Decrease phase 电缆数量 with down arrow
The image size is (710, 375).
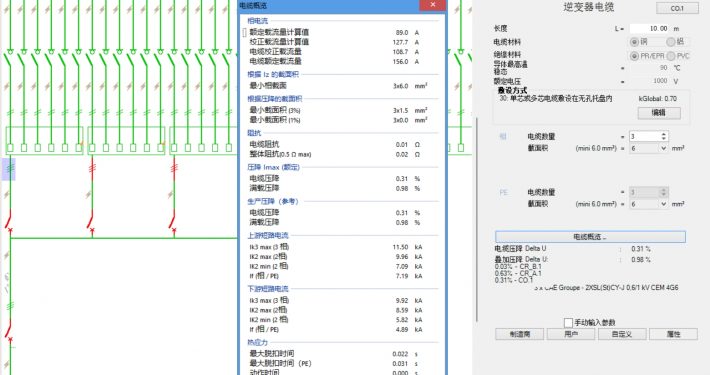click(x=664, y=139)
